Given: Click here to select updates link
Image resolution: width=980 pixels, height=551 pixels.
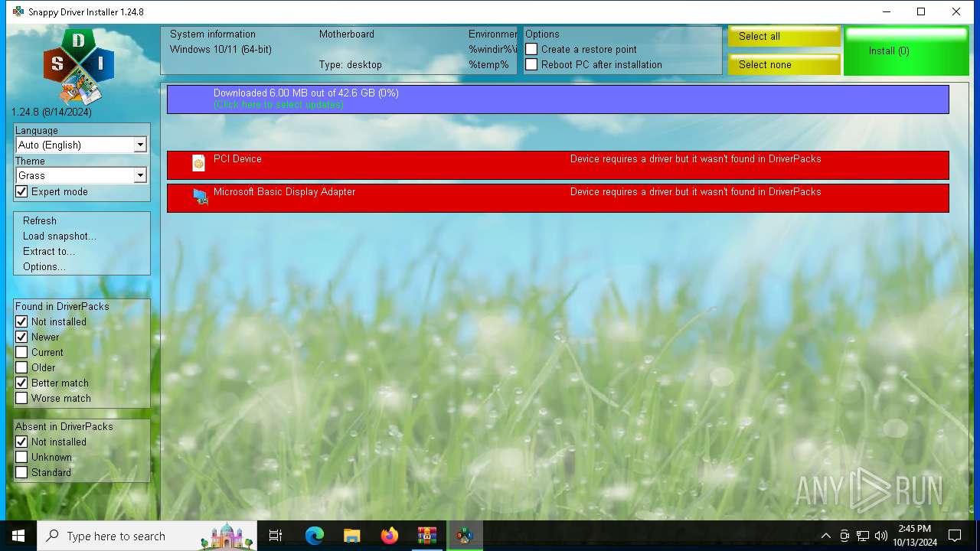Looking at the screenshot, I should tap(279, 105).
